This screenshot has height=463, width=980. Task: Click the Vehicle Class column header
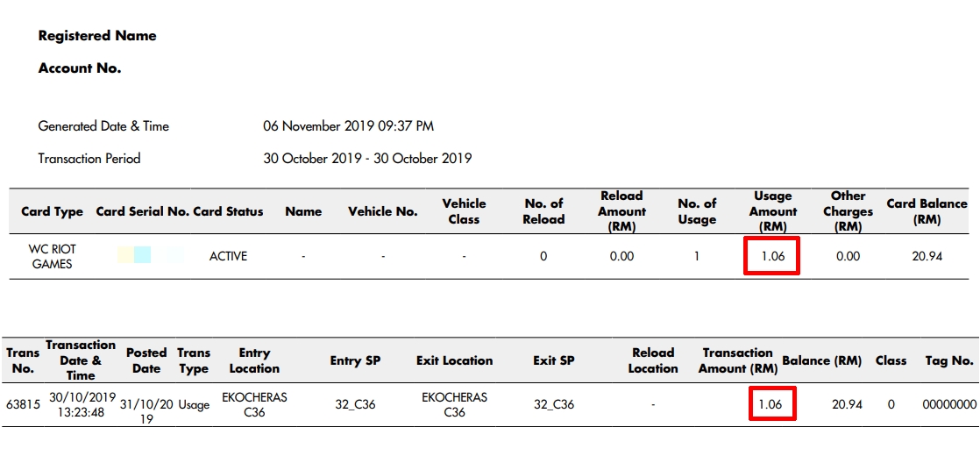[464, 211]
